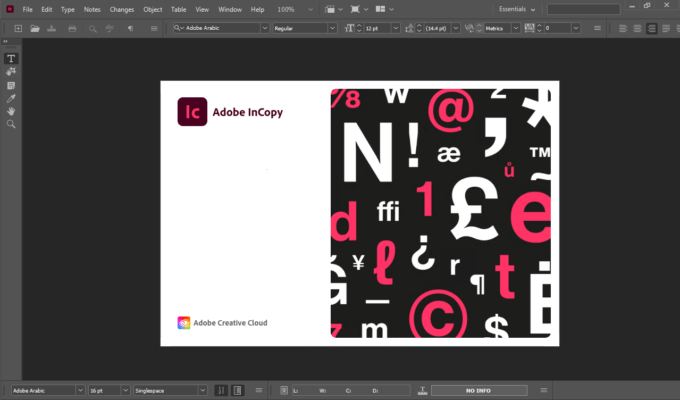This screenshot has height=400, width=680.
Task: Select the Type tool
Action: (11, 59)
